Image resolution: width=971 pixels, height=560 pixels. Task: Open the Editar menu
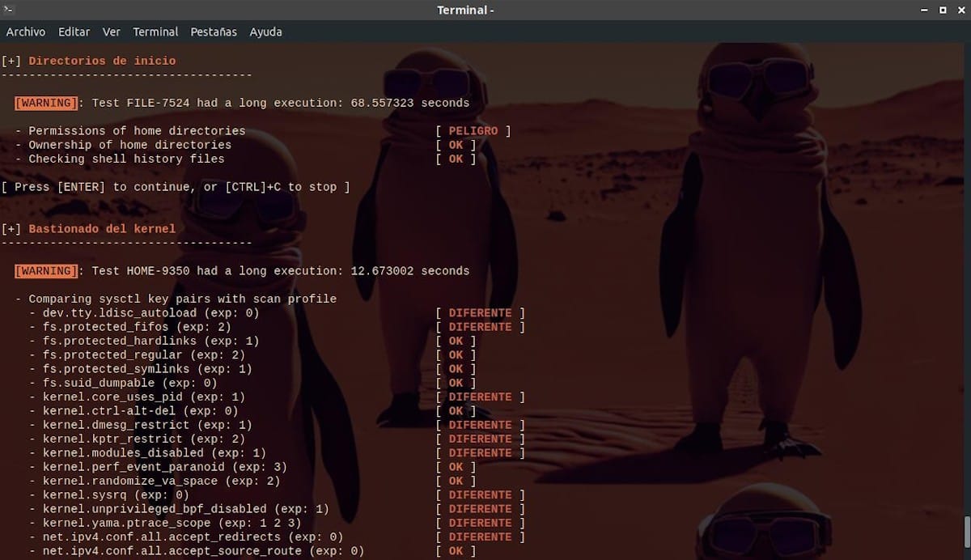tap(74, 32)
